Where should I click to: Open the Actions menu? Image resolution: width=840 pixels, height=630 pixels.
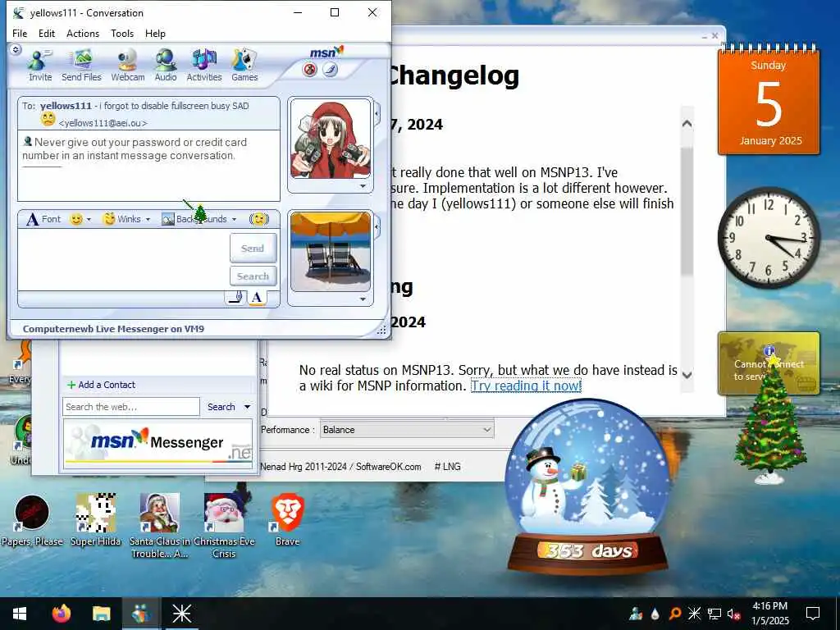83,33
